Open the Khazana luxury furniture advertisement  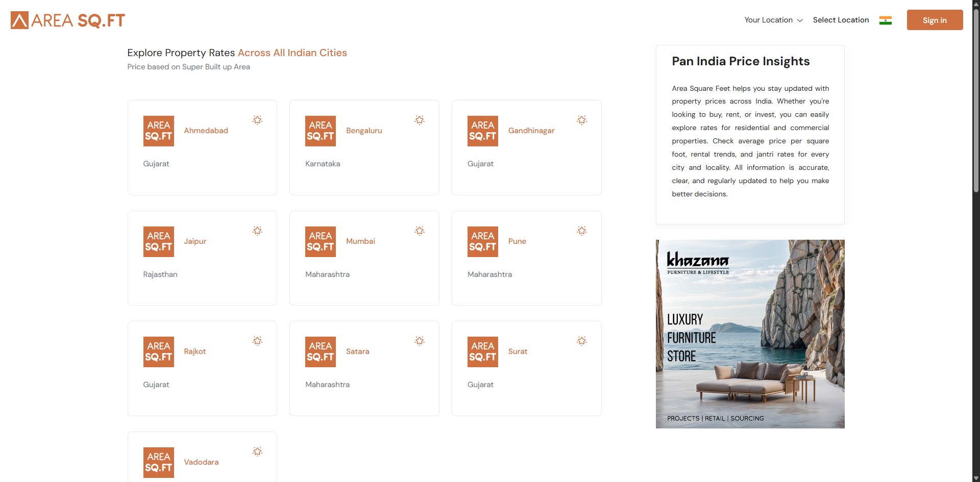click(750, 334)
